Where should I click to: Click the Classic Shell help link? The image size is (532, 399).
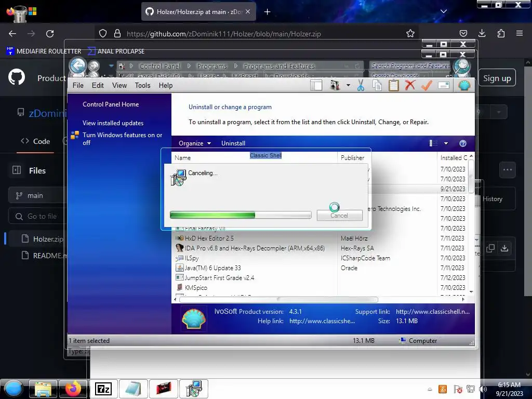point(322,321)
